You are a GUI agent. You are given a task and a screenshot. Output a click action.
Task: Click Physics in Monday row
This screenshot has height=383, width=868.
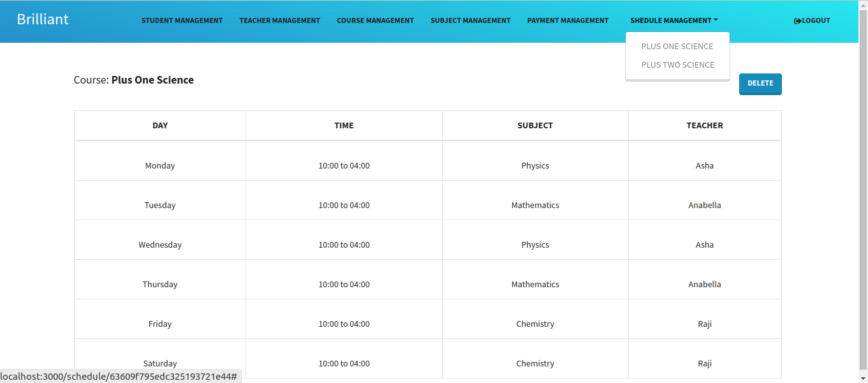click(x=535, y=165)
